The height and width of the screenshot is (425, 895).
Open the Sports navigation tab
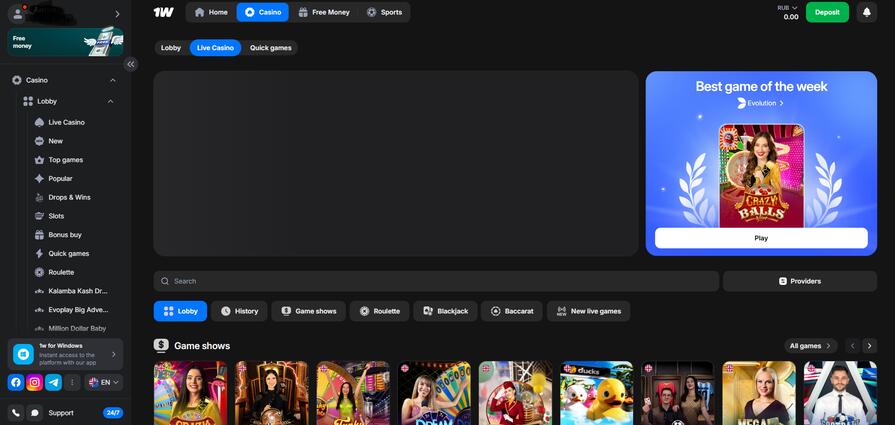click(x=384, y=12)
